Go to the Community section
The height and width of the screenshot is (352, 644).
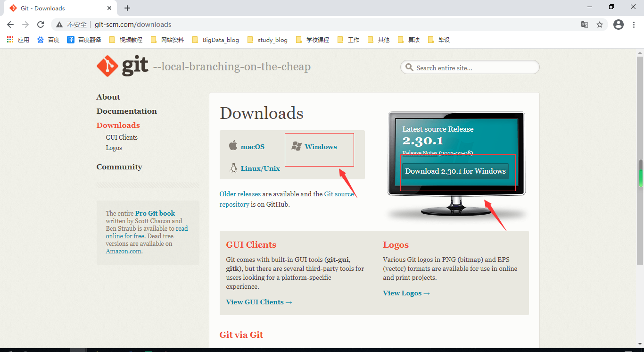point(119,167)
